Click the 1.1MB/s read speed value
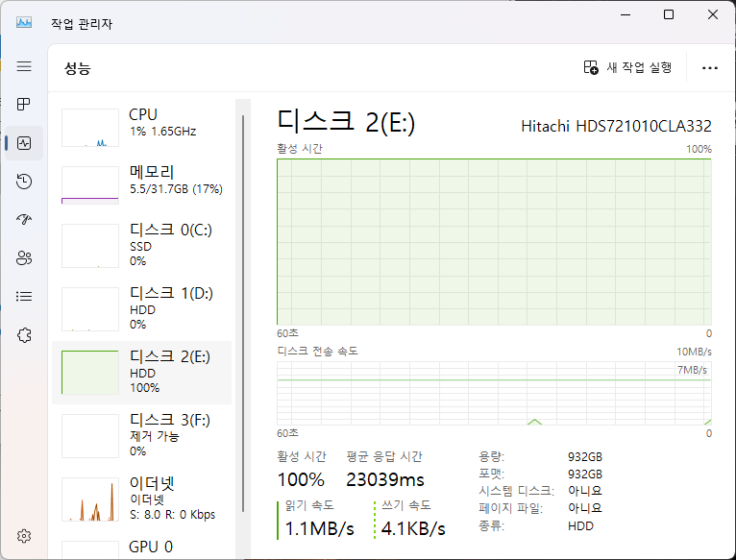The height and width of the screenshot is (560, 736). tap(319, 529)
